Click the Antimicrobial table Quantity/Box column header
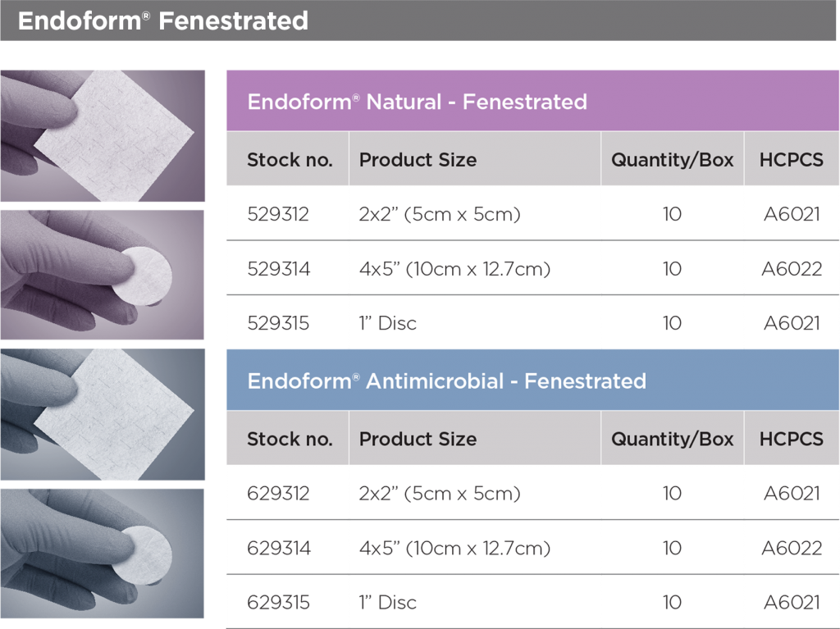Image resolution: width=840 pixels, height=629 pixels. (673, 438)
